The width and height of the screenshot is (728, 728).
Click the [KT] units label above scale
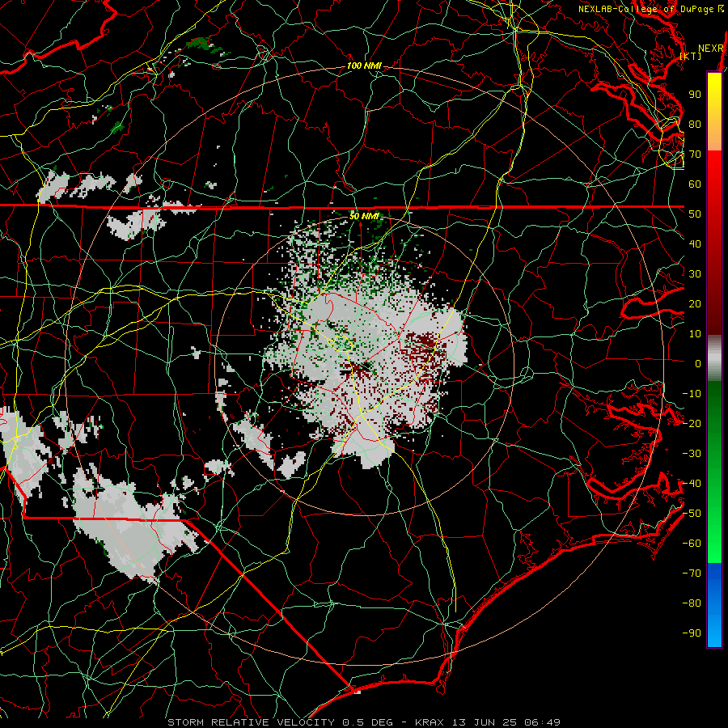(x=691, y=56)
